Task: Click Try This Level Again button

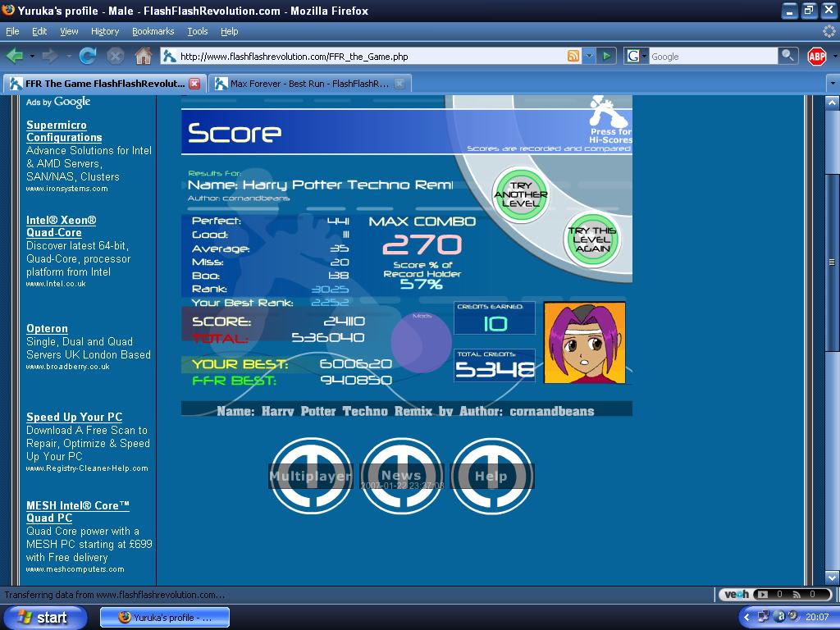Action: 592,240
